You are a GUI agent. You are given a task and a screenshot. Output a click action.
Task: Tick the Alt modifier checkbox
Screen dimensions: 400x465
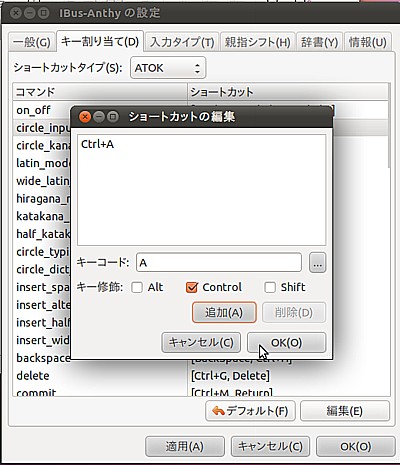[x=137, y=287]
